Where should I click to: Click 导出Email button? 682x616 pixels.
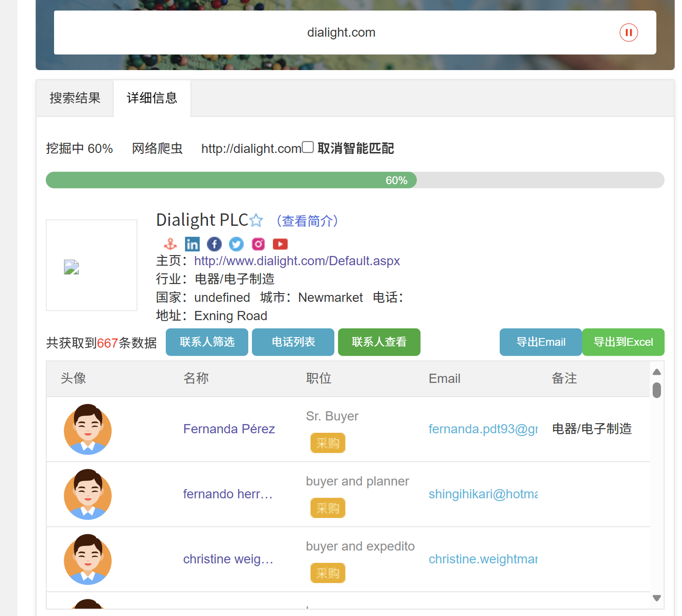(x=541, y=342)
